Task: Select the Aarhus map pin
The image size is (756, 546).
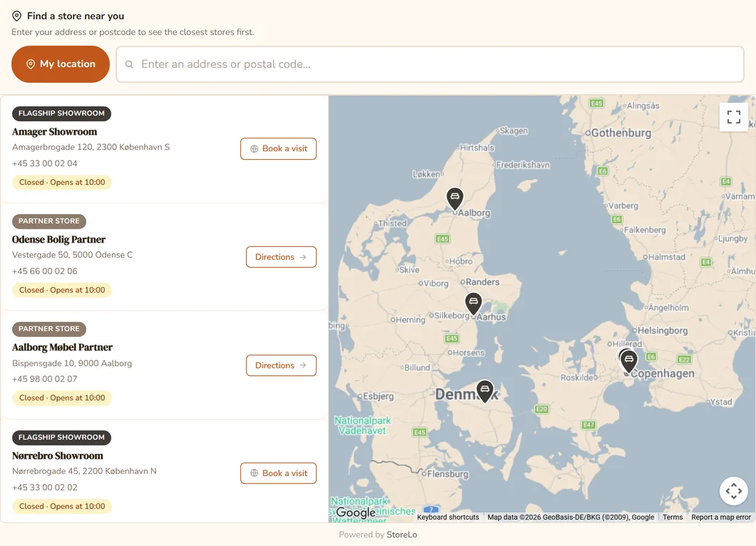Action: [474, 303]
